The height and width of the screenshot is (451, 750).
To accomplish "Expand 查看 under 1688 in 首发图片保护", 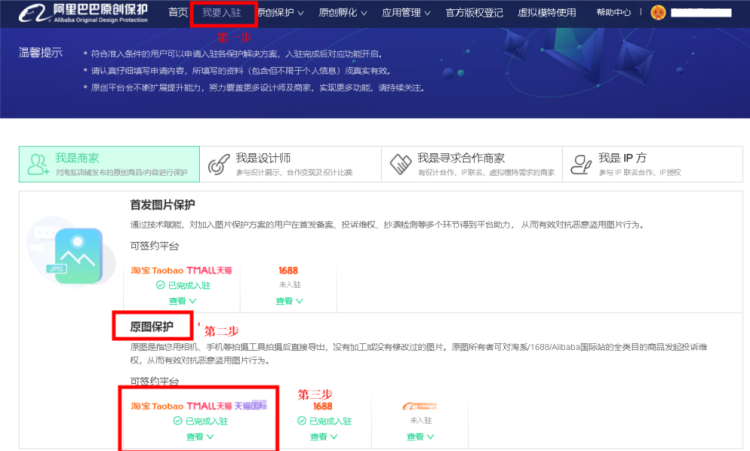I will tap(290, 300).
